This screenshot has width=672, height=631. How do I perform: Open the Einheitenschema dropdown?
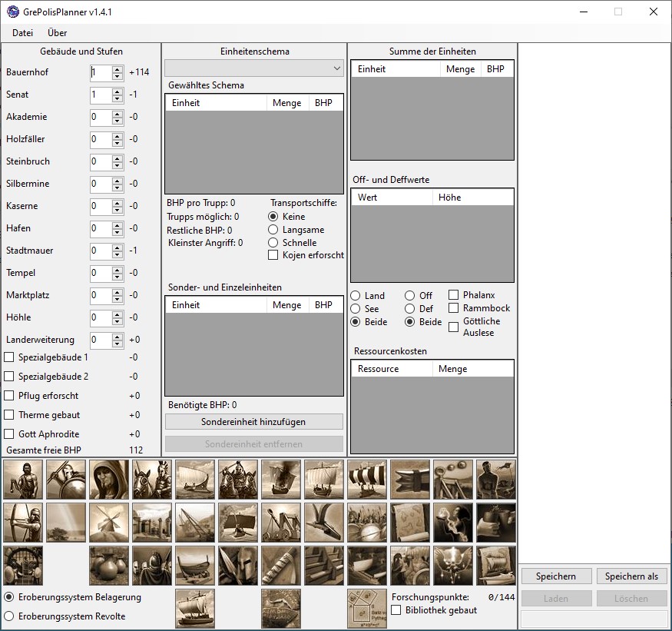point(336,68)
